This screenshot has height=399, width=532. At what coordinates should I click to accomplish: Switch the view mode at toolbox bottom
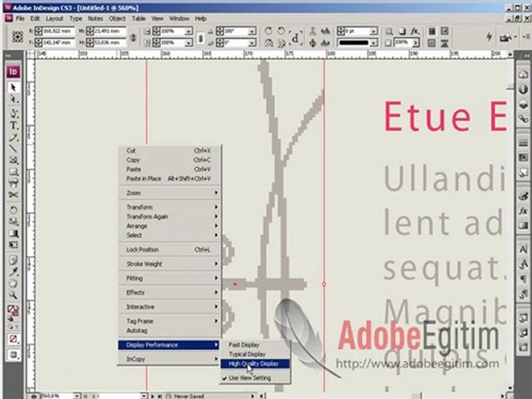pyautogui.click(x=13, y=355)
